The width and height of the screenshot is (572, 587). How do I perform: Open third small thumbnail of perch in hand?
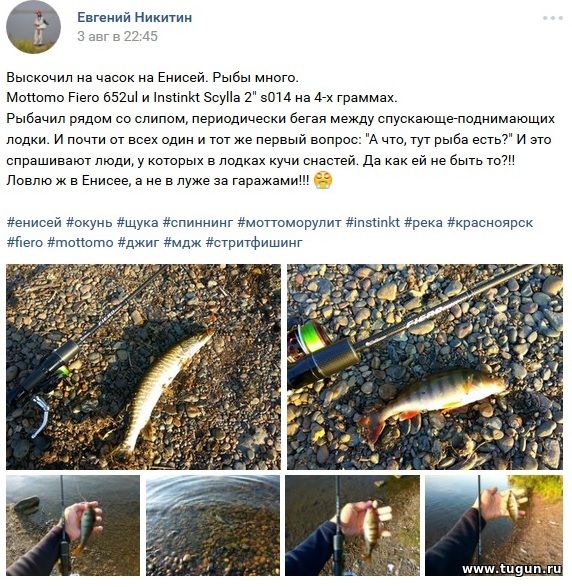(352, 526)
